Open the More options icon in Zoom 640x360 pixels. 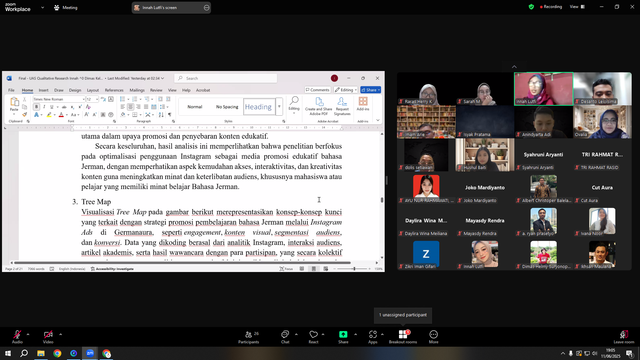pos(433,334)
